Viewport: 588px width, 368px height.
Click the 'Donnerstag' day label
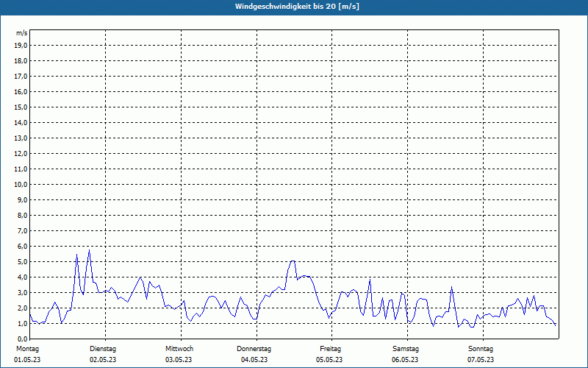pyautogui.click(x=254, y=349)
